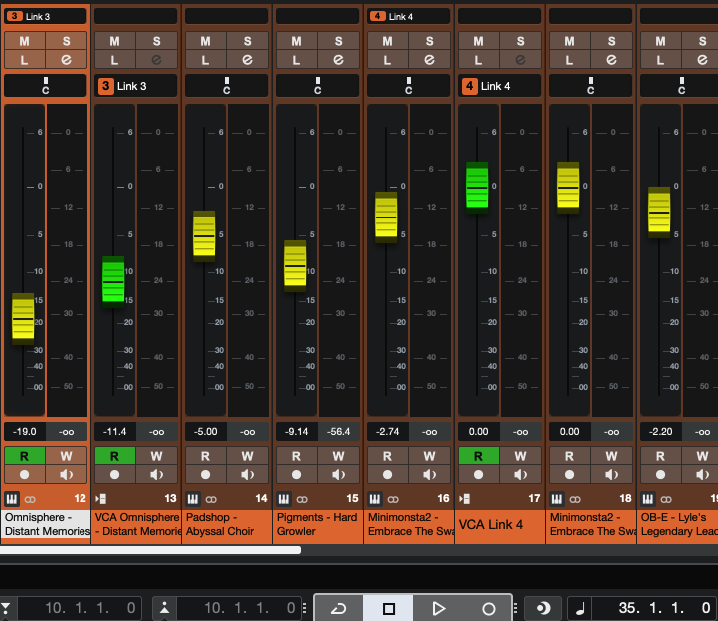Click the Pigments Hard Growler volume fader
Image resolution: width=718 pixels, height=621 pixels.
coord(295,265)
